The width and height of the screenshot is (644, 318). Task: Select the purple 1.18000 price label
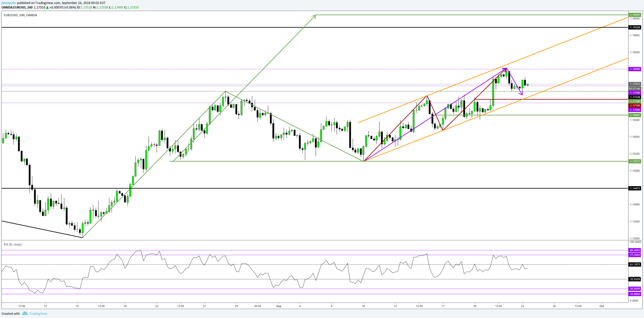pos(635,69)
